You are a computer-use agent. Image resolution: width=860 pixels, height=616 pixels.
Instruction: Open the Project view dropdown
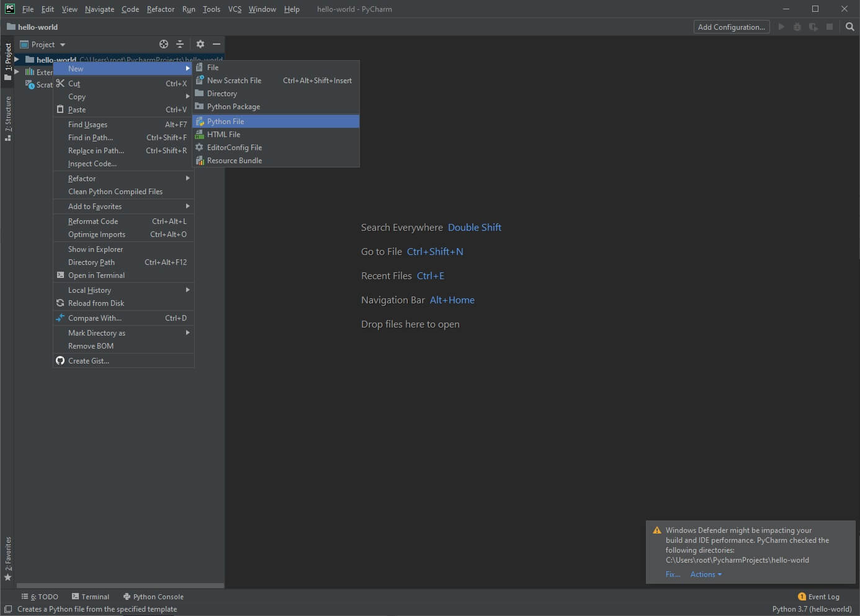(x=42, y=44)
